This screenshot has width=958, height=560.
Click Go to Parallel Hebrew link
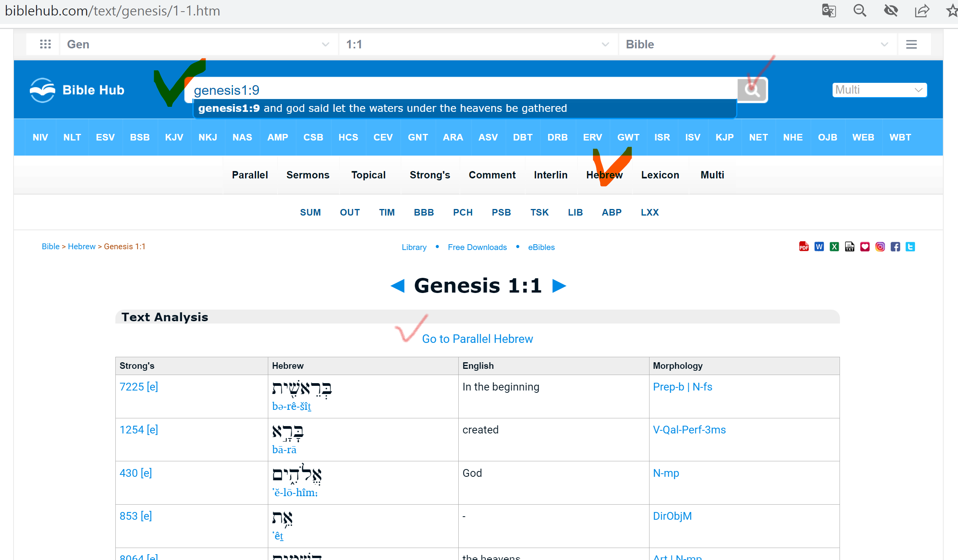(477, 339)
